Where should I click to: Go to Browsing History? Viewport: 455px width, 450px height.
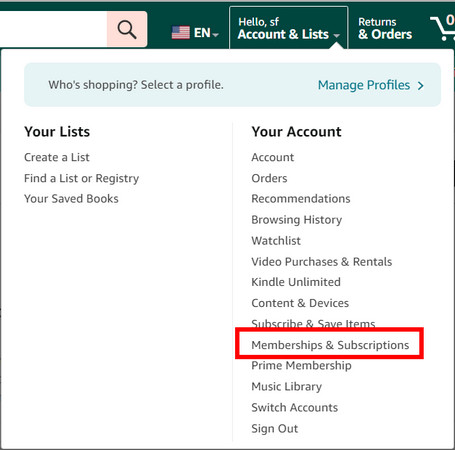point(297,220)
